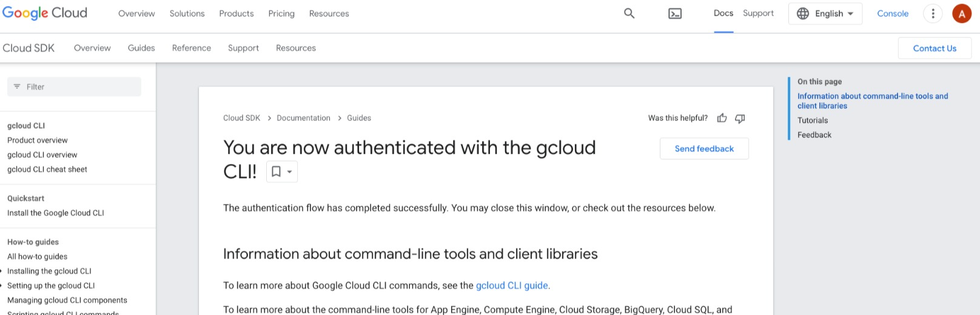Image resolution: width=980 pixels, height=315 pixels.
Task: Click the Quickstart sidebar heading
Action: [x=25, y=199]
